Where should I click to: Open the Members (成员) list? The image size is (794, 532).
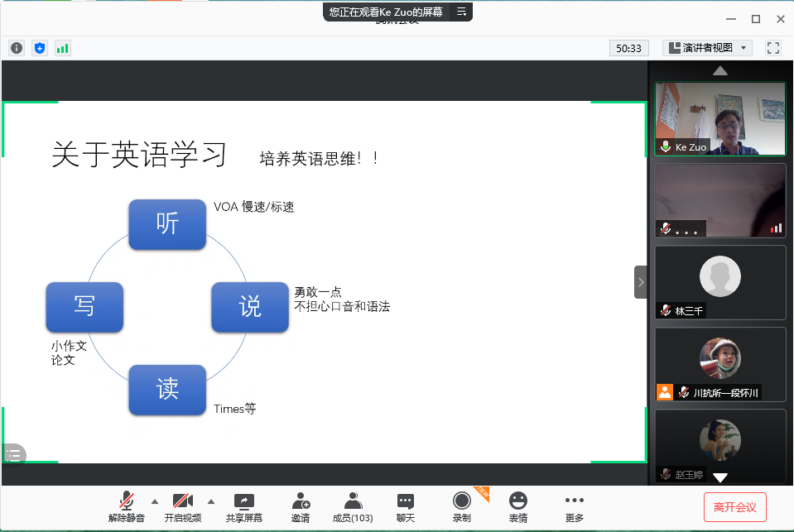353,506
